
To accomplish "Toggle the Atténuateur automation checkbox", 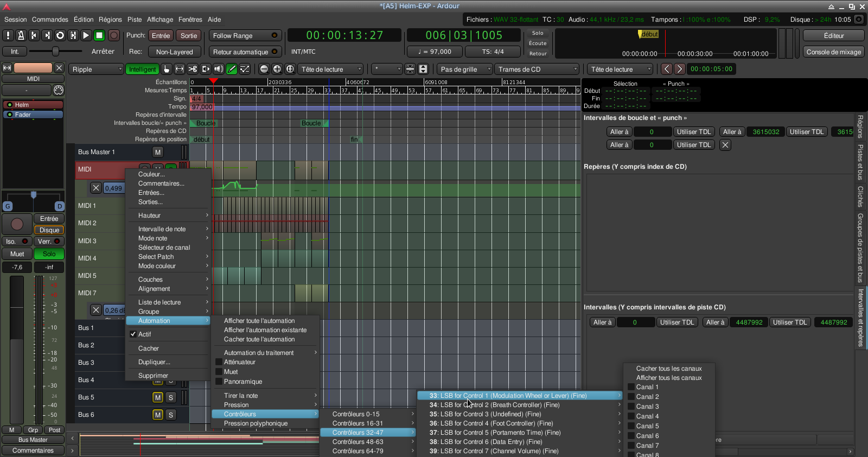I will [x=219, y=362].
